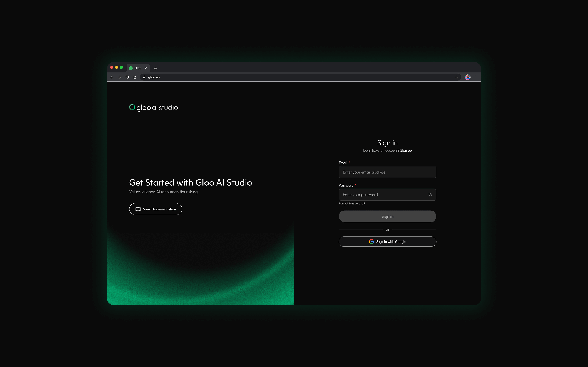Reload the page with refresh icon
Screen dimensions: 588x367
pos(127,77)
